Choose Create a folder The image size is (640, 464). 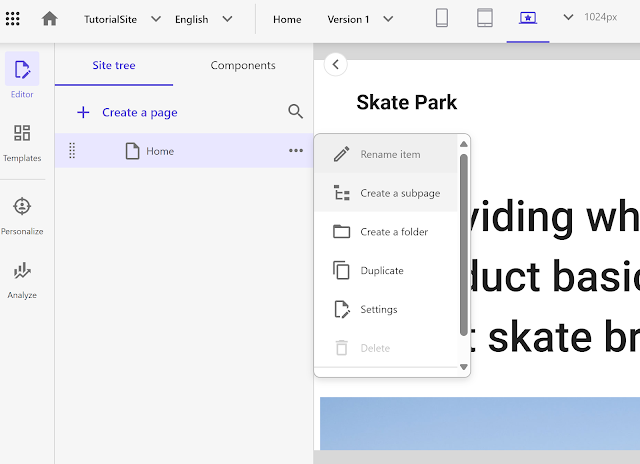point(386,232)
